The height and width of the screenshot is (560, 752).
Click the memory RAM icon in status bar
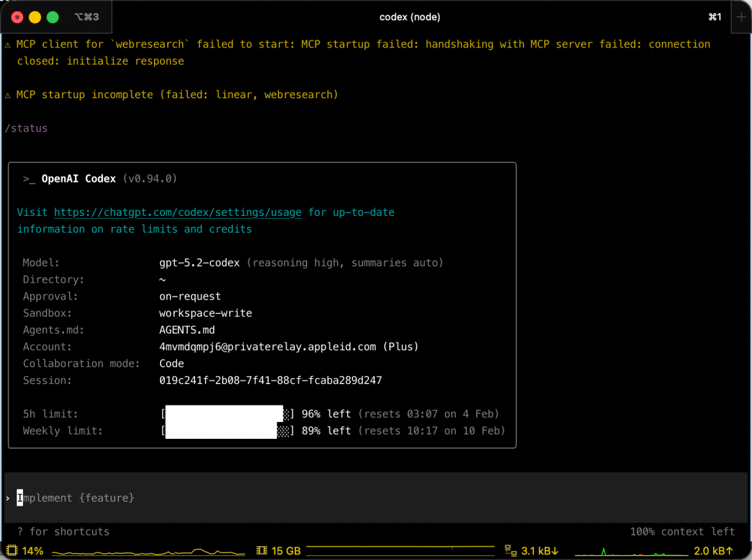click(x=263, y=551)
